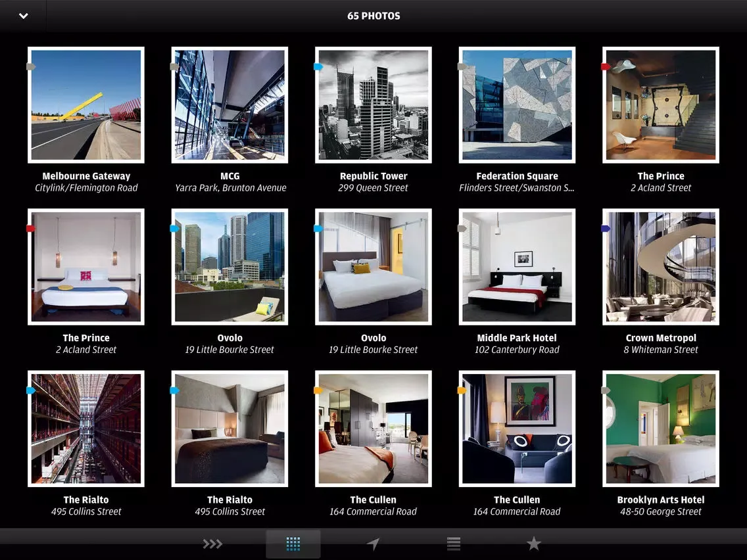Click the grey tag on MCG photo

(x=174, y=66)
